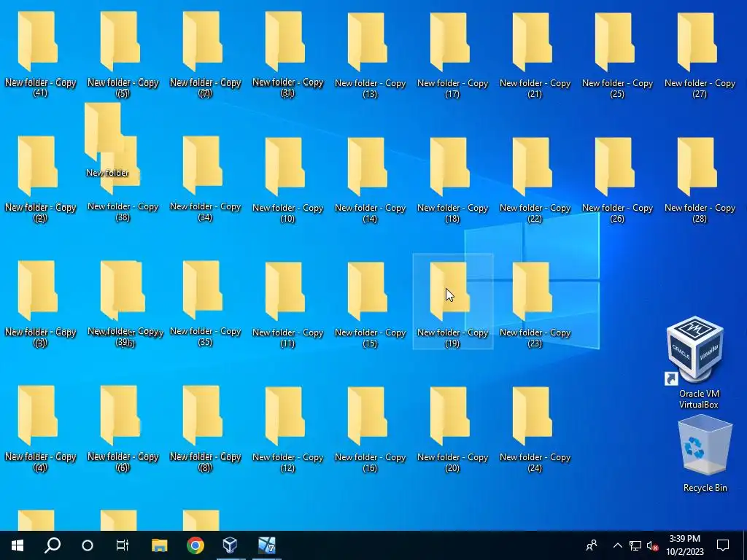Screen dimensions: 747x560
Task: Select folder New folder - Copy (21)
Action: tap(535, 55)
